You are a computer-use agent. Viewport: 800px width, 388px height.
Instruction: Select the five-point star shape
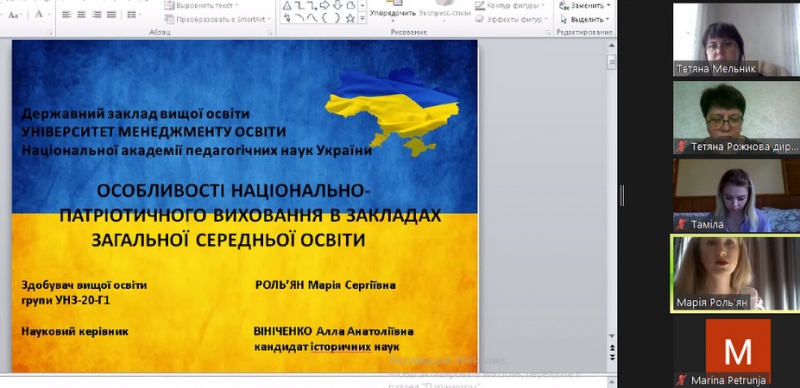351,18
